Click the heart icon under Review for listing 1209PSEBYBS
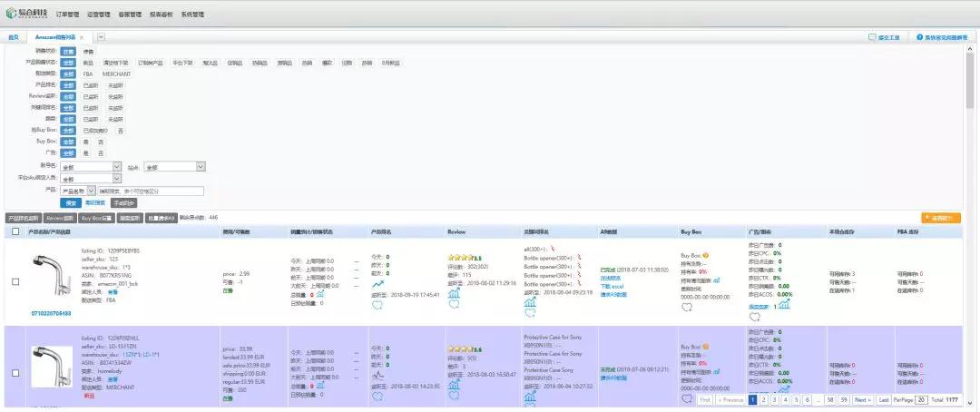This screenshot has height=412, width=980. (x=455, y=304)
